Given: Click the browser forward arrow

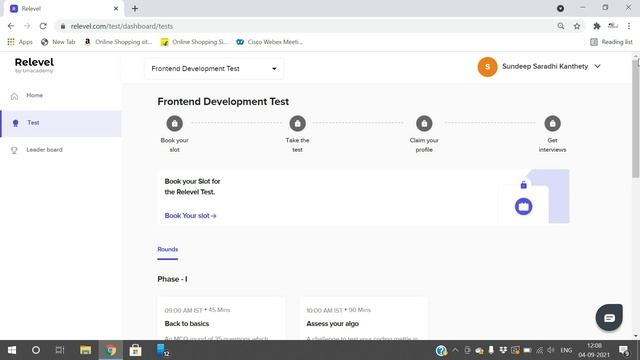Looking at the screenshot, I should pyautogui.click(x=27, y=26).
